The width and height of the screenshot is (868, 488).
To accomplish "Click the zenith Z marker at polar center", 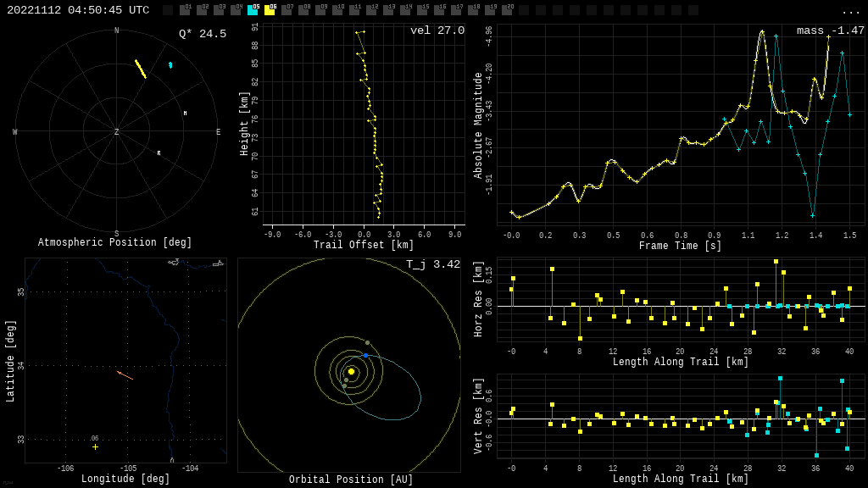I will [x=117, y=132].
